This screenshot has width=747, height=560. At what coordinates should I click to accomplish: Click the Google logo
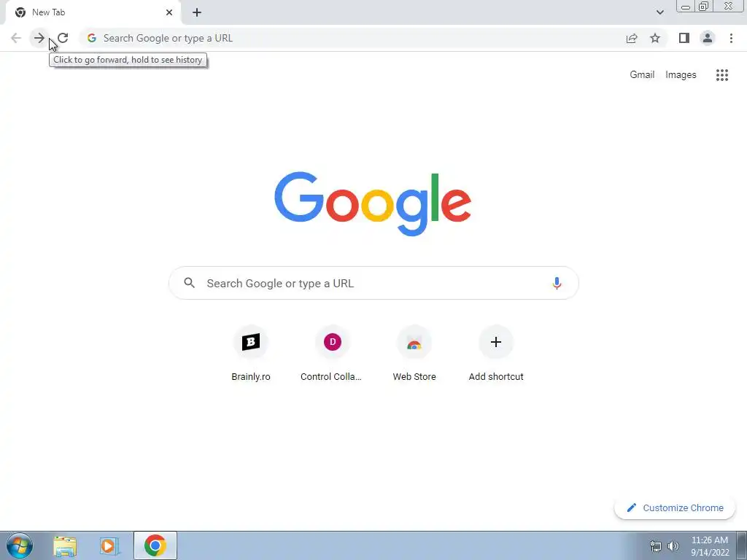pos(373,204)
